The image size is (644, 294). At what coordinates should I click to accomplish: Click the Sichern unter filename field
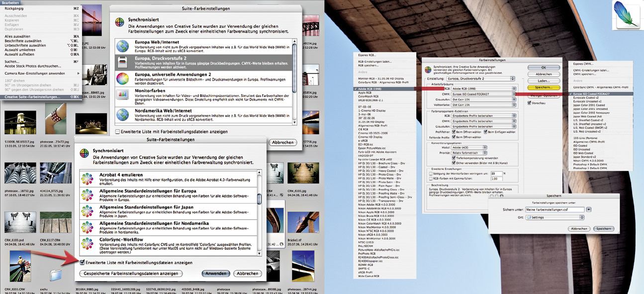pos(555,210)
